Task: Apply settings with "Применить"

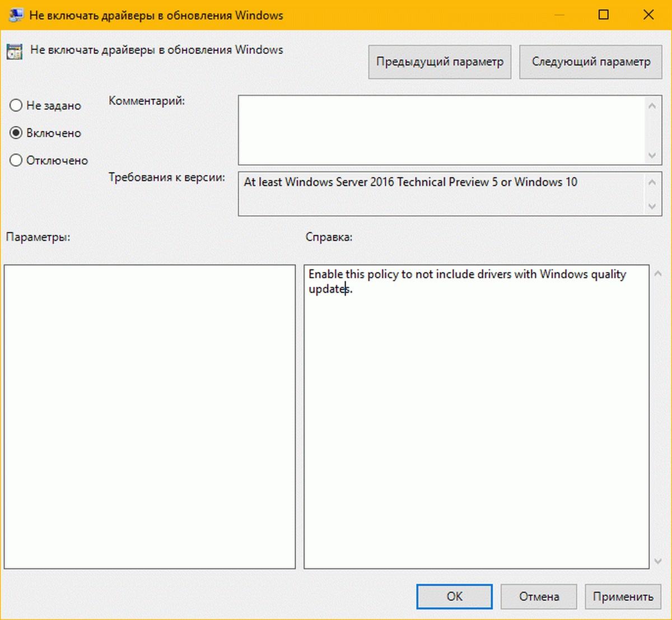Action: (623, 596)
